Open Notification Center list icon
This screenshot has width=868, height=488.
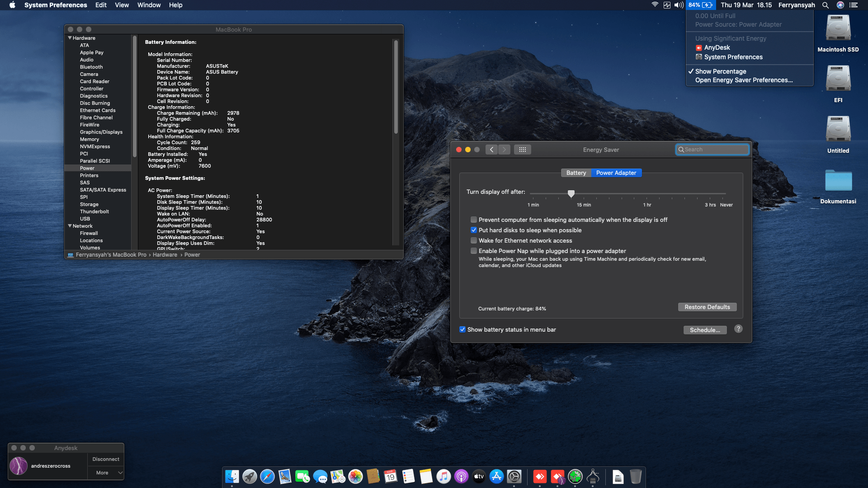[x=854, y=5]
